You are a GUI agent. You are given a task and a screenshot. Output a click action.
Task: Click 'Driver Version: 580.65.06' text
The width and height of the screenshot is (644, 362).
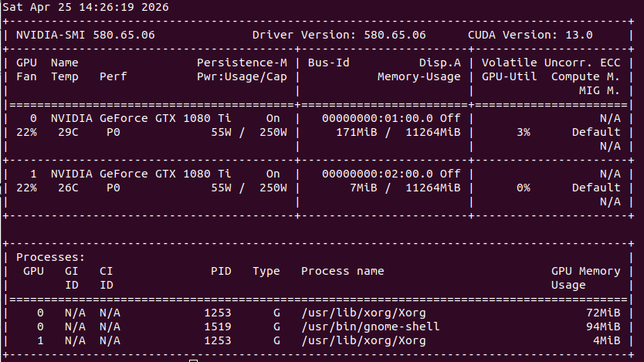coord(339,35)
